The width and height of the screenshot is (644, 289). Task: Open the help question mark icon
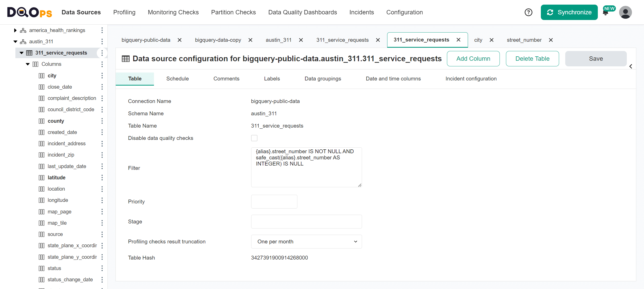(x=528, y=12)
